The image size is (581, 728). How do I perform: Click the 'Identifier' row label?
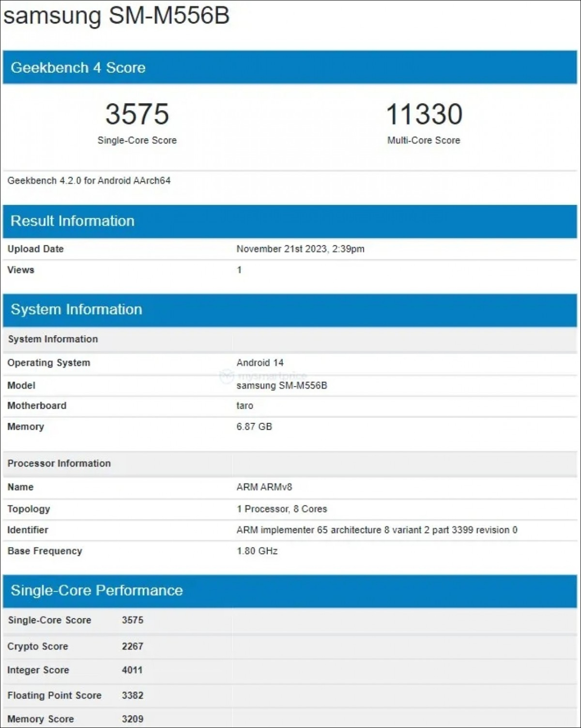coord(28,530)
